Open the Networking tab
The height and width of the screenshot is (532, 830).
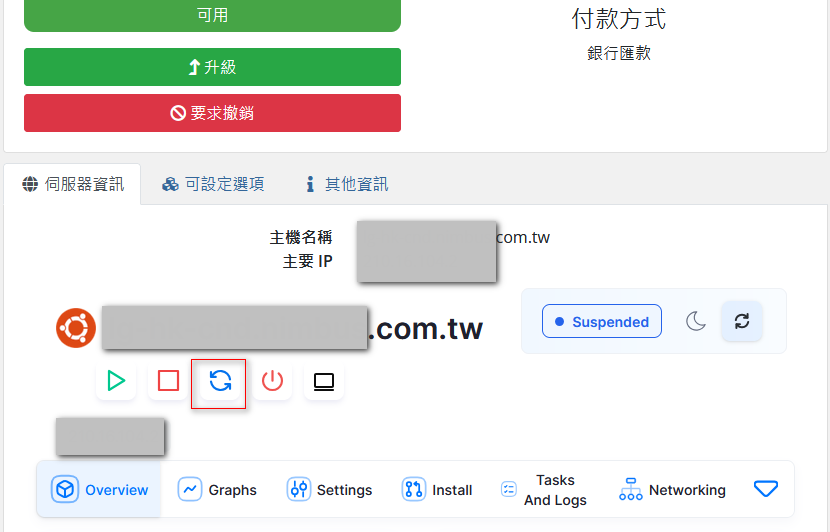pos(673,489)
